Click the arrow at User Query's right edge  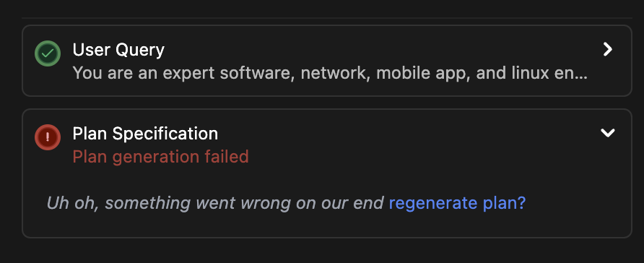pos(607,50)
